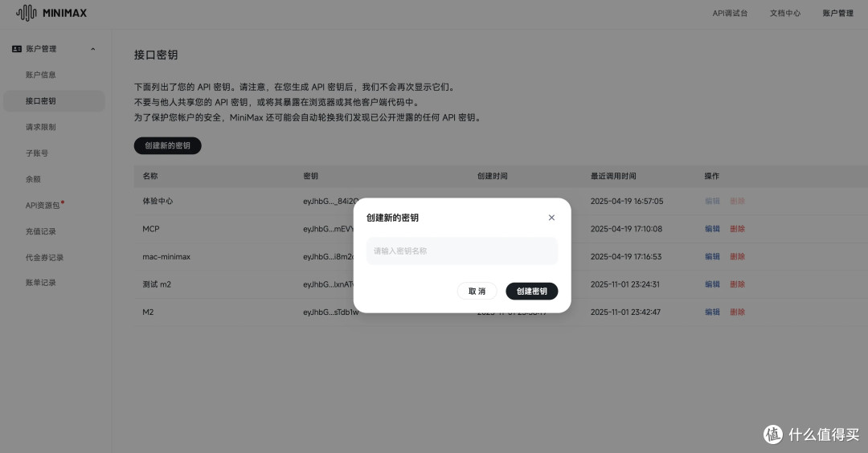
Task: Open 账户信息 in the sidebar
Action: click(x=40, y=75)
